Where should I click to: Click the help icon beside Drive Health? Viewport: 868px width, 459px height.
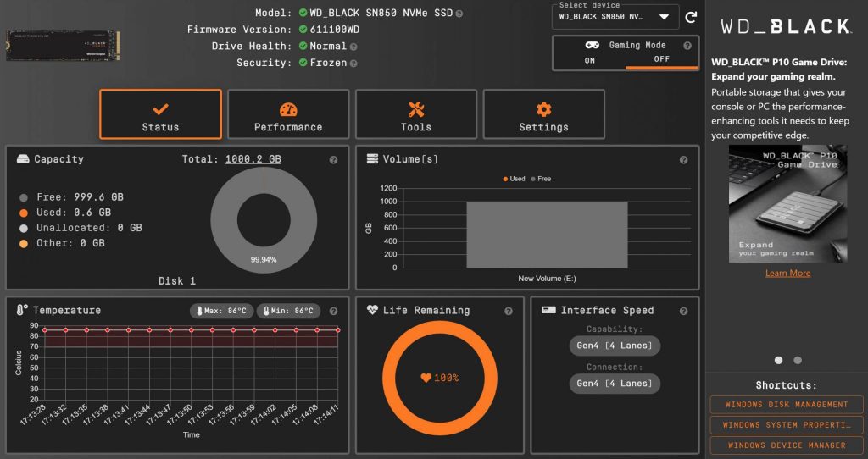click(353, 47)
